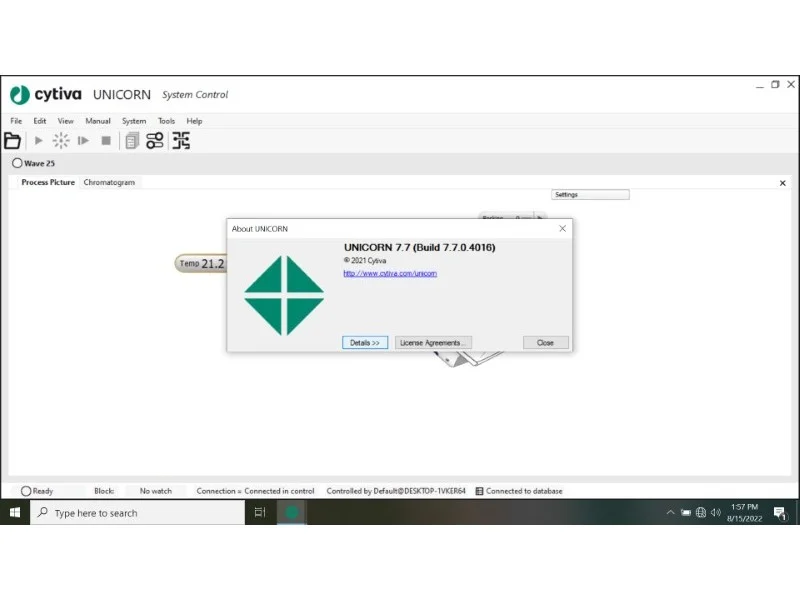The height and width of the screenshot is (600, 800).
Task: Click 'Connection = Connected in control' status text
Action: point(255,491)
